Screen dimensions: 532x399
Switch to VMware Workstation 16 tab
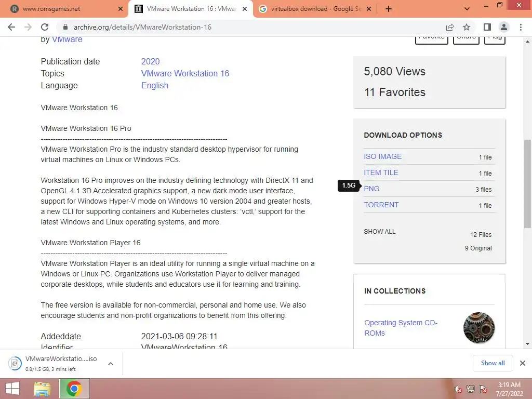pyautogui.click(x=191, y=9)
